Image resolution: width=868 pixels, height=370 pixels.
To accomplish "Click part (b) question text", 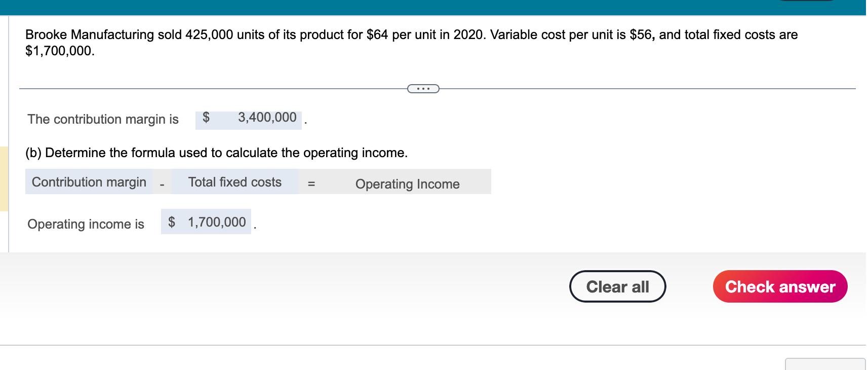I will click(217, 152).
